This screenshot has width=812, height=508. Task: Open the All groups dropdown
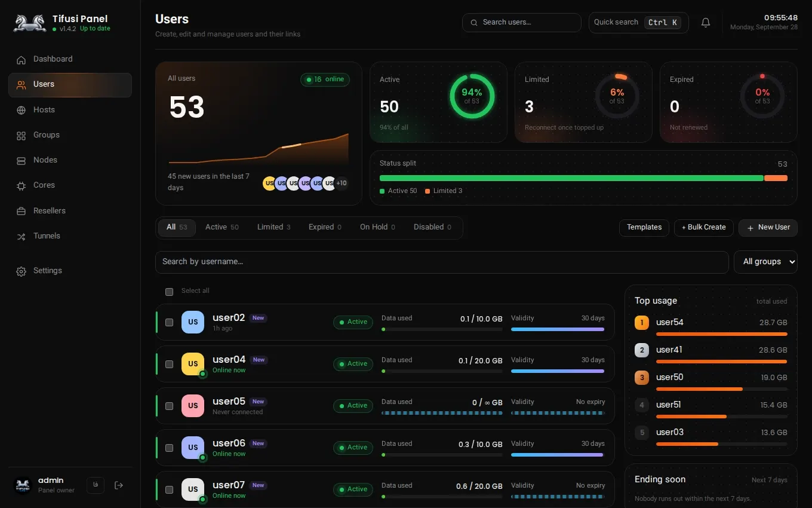click(765, 262)
